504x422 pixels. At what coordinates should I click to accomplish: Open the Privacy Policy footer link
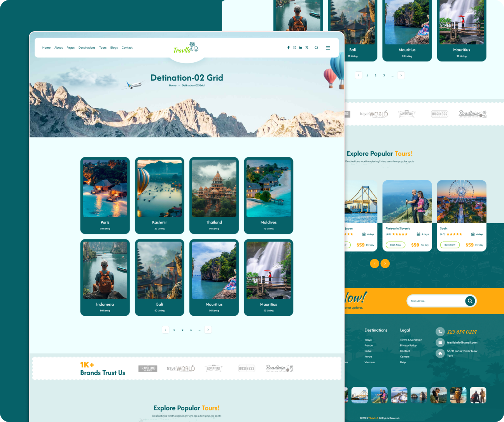[408, 345]
